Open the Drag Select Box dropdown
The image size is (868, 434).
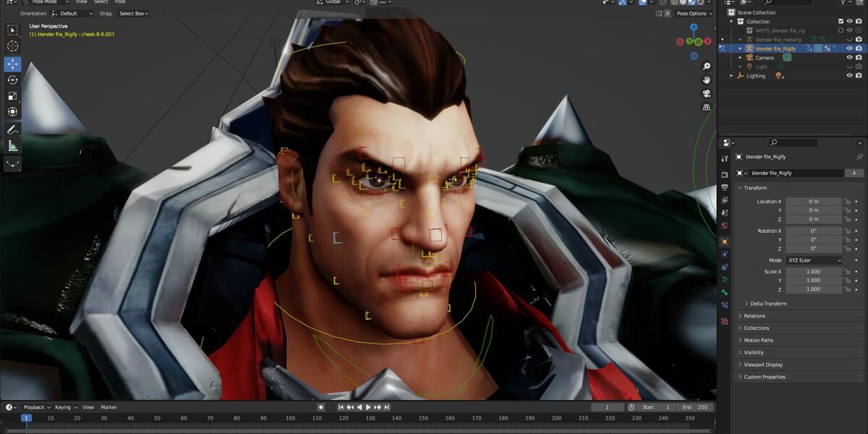tap(133, 13)
